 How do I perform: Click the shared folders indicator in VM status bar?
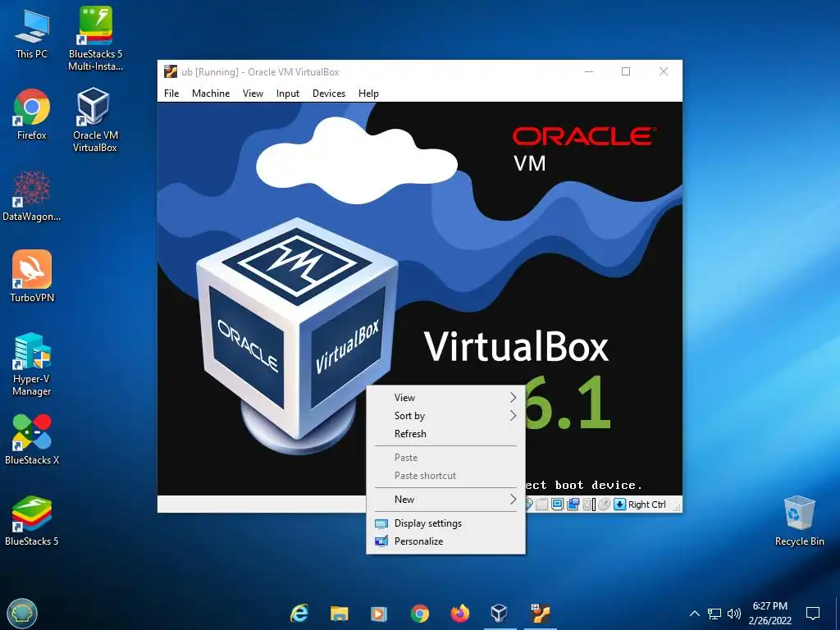click(x=541, y=504)
